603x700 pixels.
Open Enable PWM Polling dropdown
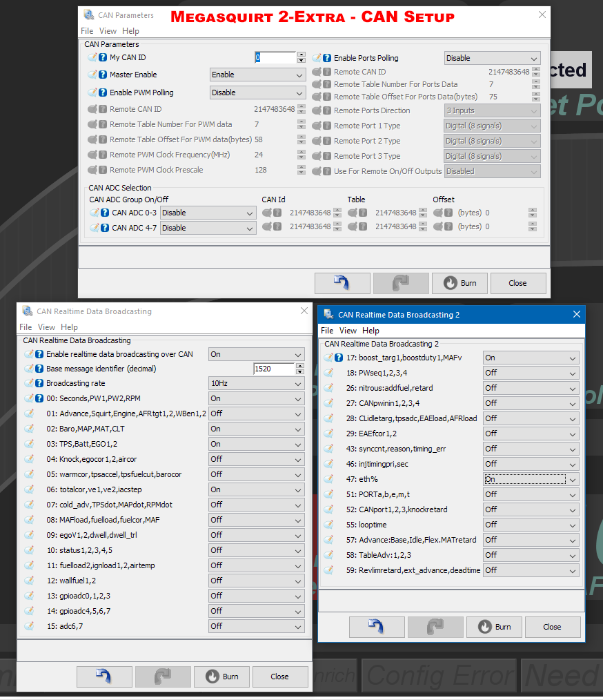click(x=258, y=93)
